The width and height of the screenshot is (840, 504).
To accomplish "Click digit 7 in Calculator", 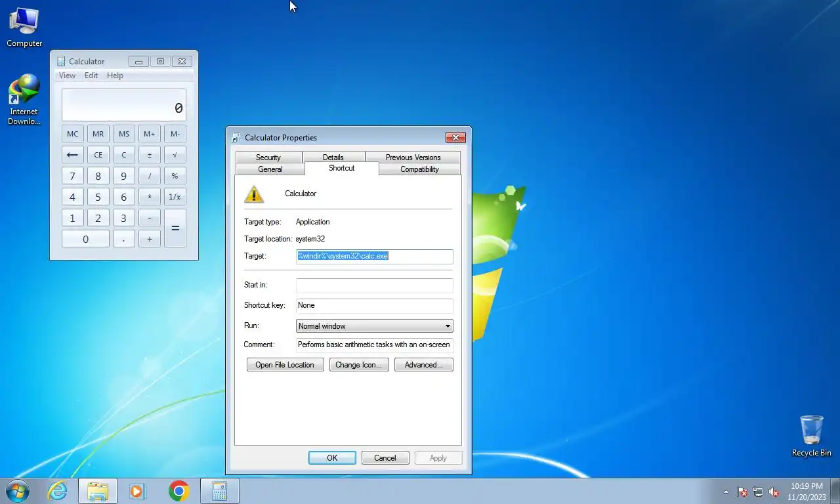I will pos(72,176).
